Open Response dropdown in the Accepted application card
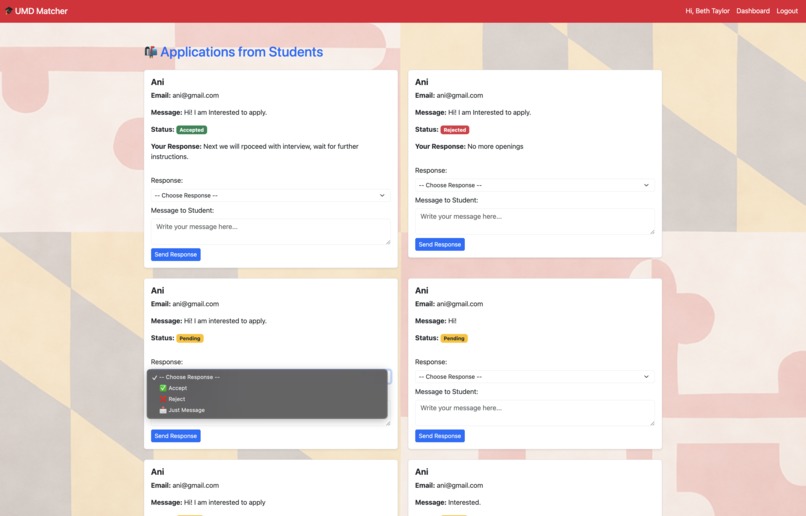 270,195
